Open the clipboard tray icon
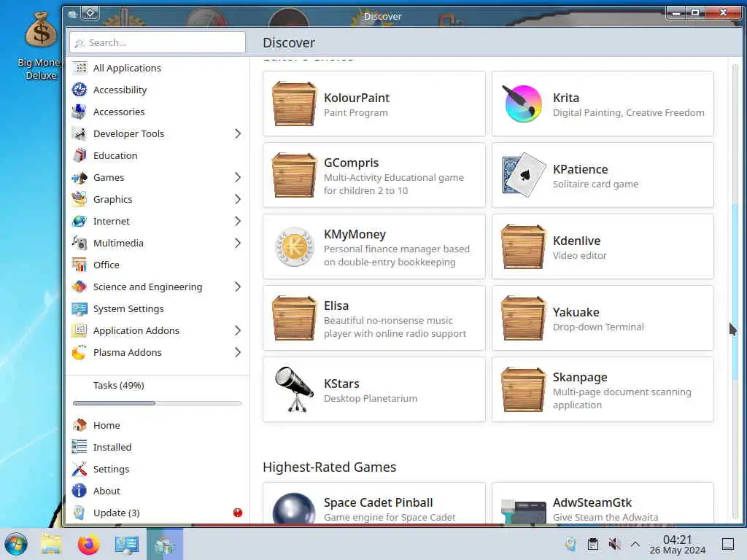 point(592,544)
